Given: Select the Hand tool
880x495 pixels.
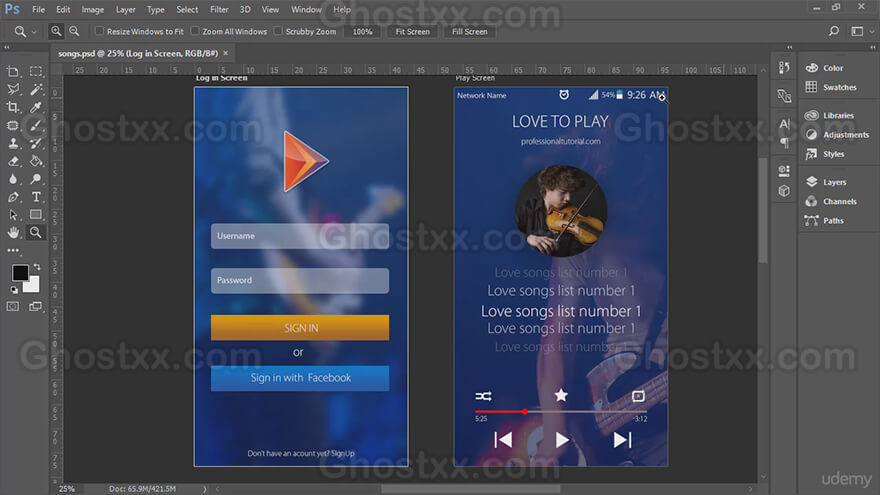Looking at the screenshot, I should pyautogui.click(x=13, y=232).
